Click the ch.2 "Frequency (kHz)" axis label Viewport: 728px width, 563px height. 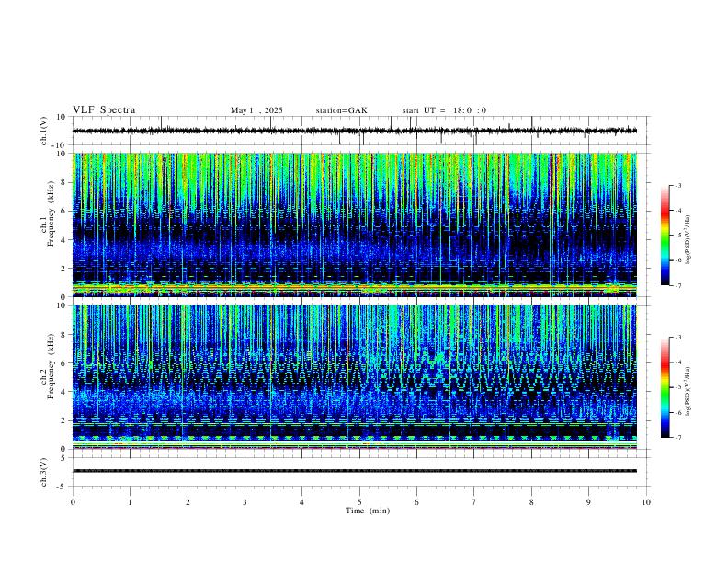point(51,365)
